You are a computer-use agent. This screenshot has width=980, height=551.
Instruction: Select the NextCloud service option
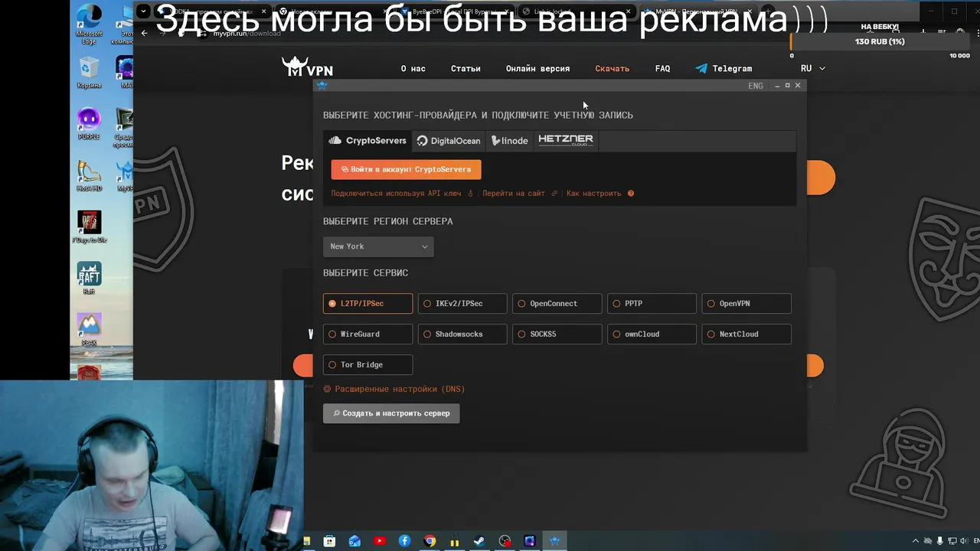(x=746, y=334)
